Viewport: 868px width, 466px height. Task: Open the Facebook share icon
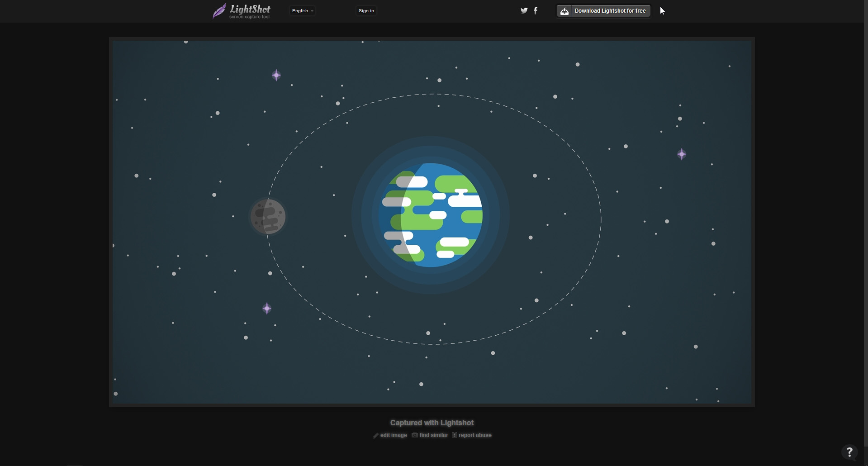click(x=536, y=11)
